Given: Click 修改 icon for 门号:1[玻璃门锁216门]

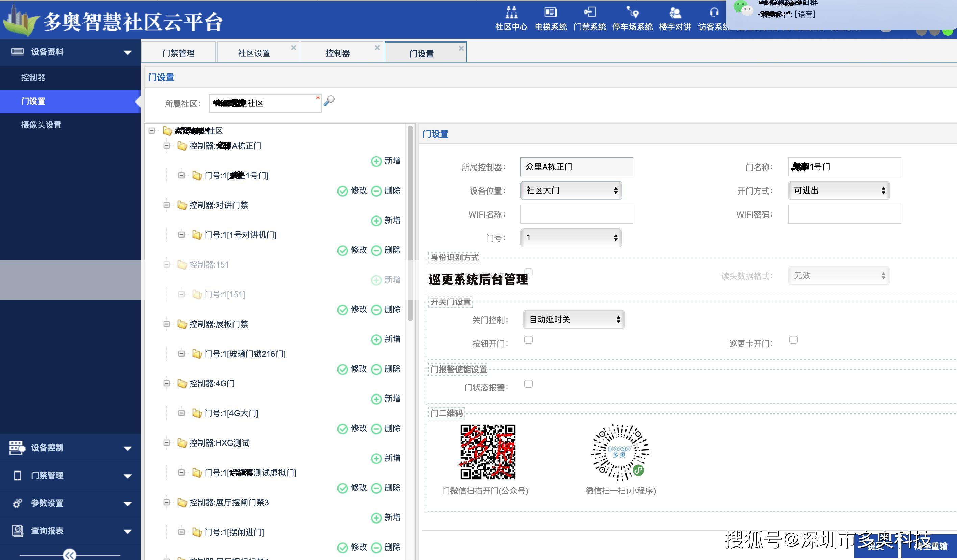Looking at the screenshot, I should coord(342,369).
